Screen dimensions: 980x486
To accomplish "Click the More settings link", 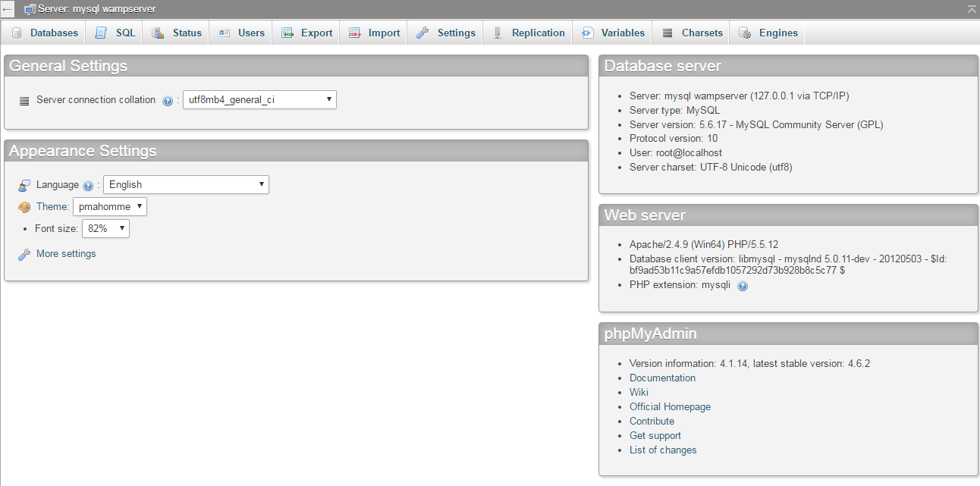I will [x=66, y=254].
